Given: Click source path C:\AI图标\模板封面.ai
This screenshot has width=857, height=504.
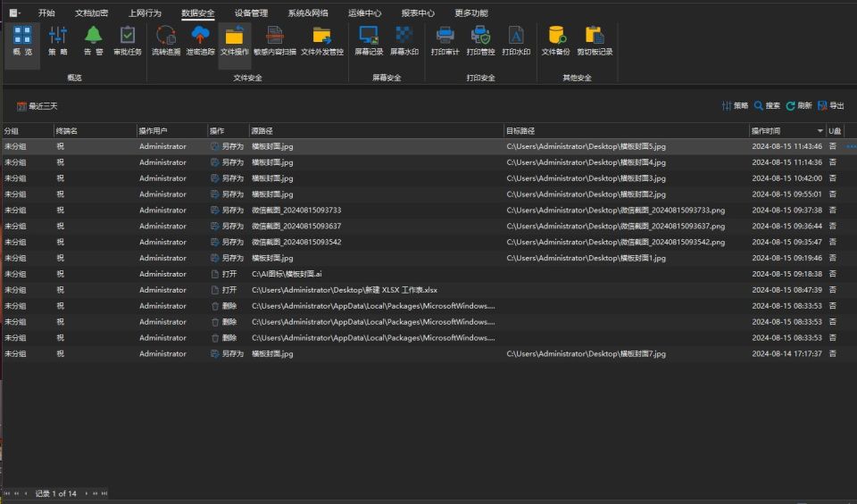Looking at the screenshot, I should pyautogui.click(x=287, y=274).
